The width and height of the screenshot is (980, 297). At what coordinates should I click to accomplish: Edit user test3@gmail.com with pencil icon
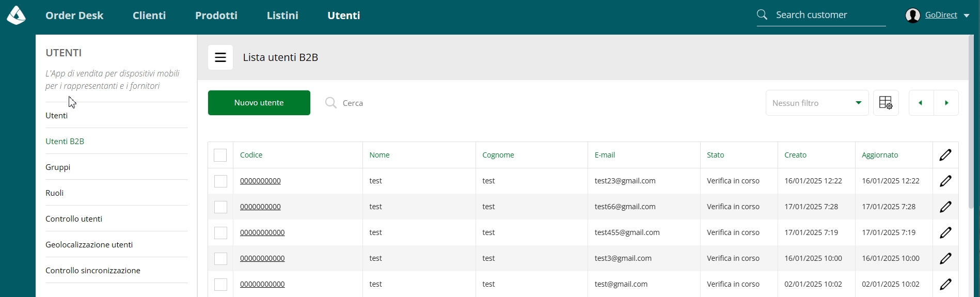click(945, 258)
